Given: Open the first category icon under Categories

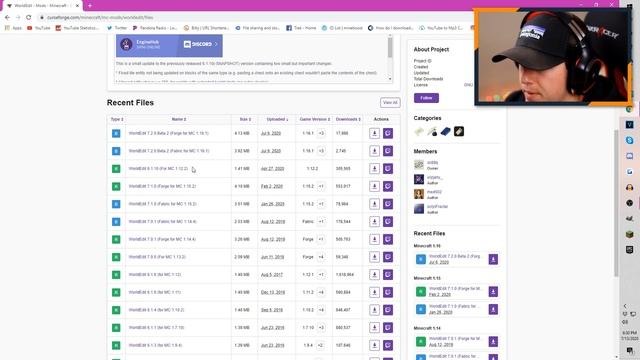Looking at the screenshot, I should (x=419, y=131).
